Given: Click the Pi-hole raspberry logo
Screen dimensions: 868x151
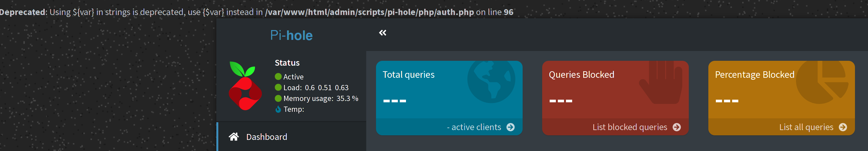Looking at the screenshot, I should [245, 86].
